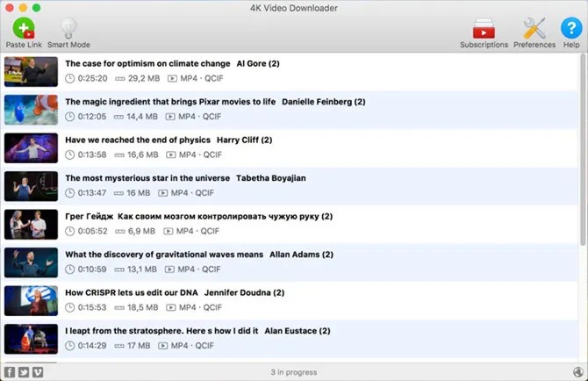The height and width of the screenshot is (381, 588).
Task: Open the Subscriptions panel
Action: pyautogui.click(x=484, y=28)
